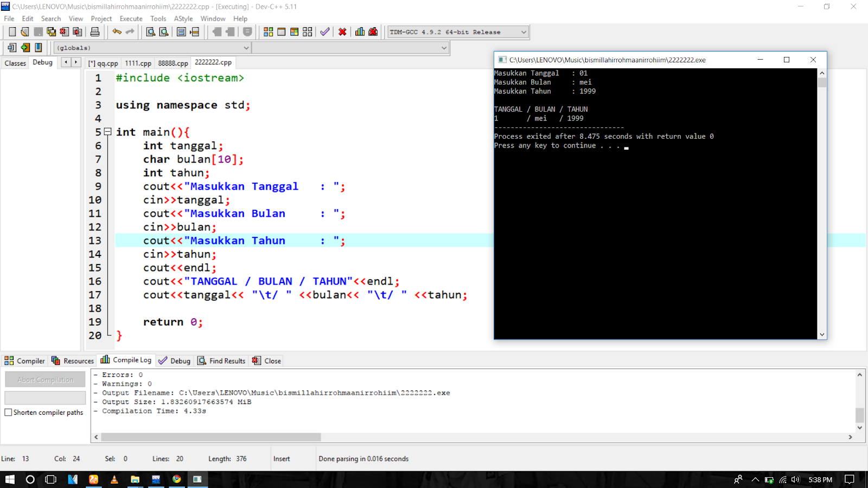The height and width of the screenshot is (488, 868).
Task: Click the 'return 0;' code line
Action: [173, 322]
